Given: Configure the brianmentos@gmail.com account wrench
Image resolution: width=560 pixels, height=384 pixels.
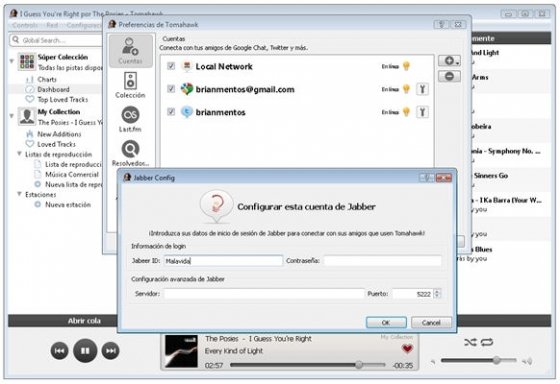Looking at the screenshot, I should pyautogui.click(x=422, y=89).
